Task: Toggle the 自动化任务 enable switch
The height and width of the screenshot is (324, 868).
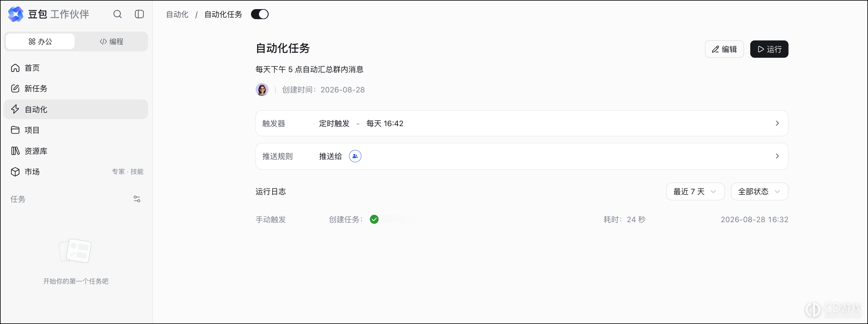Action: pyautogui.click(x=260, y=14)
